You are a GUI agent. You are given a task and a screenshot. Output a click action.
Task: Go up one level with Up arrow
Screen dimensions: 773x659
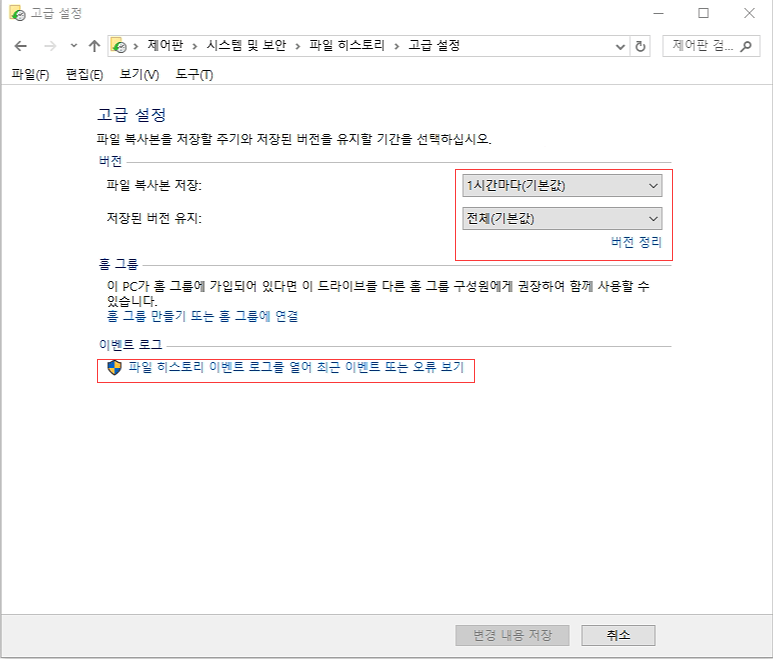click(x=94, y=46)
